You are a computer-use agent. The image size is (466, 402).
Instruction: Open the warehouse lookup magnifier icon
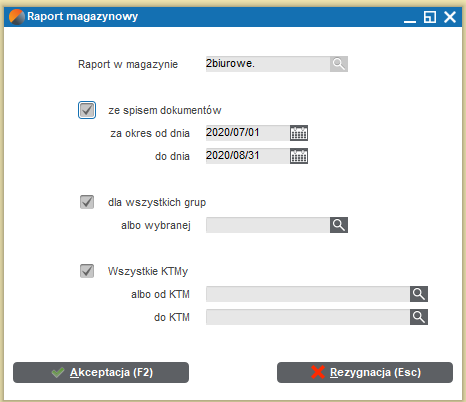click(x=339, y=64)
